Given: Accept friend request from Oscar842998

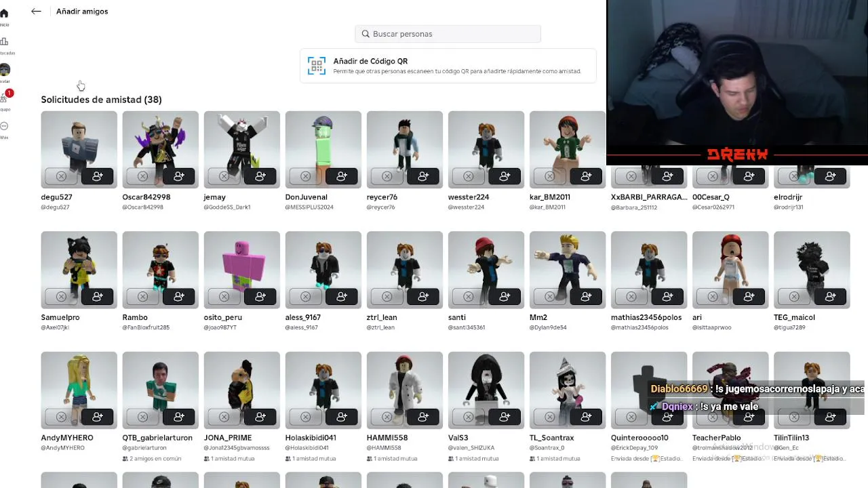Looking at the screenshot, I should point(179,176).
